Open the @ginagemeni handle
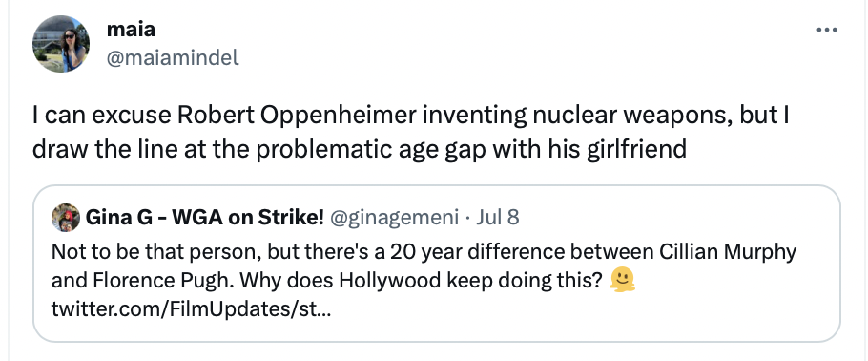This screenshot has height=361, width=868. click(394, 218)
